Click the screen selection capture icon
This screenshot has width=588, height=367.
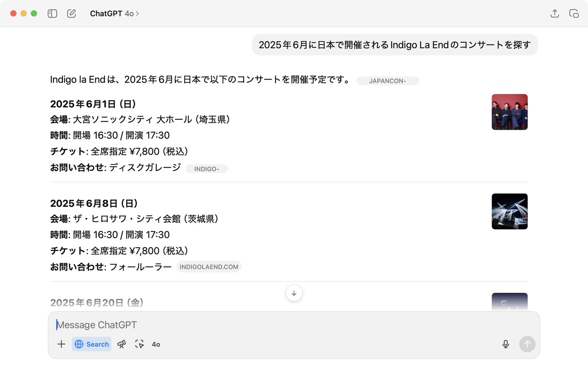click(x=139, y=344)
